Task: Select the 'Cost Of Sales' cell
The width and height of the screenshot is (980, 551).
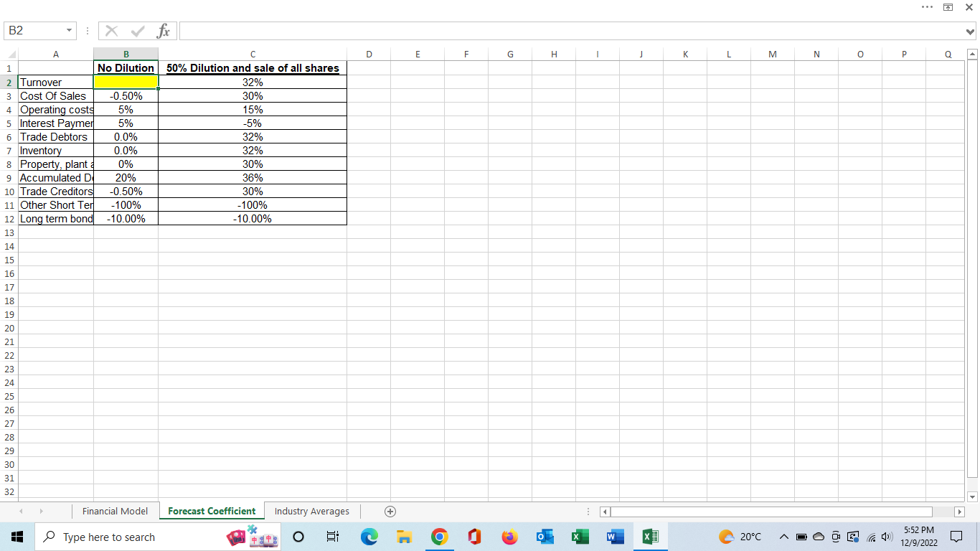Action: click(x=55, y=96)
